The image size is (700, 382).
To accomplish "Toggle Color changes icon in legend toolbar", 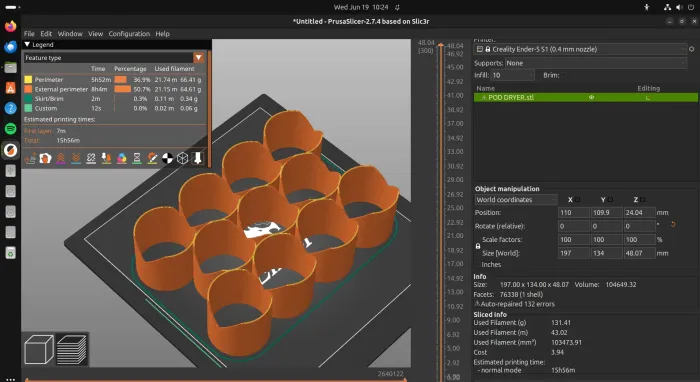I will 121,158.
